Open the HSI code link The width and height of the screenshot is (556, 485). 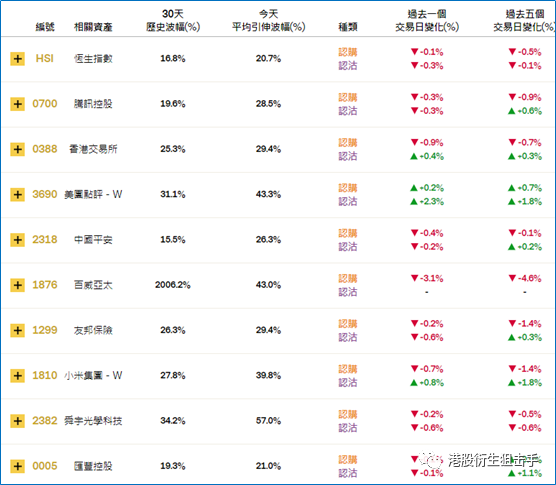pyautogui.click(x=45, y=58)
